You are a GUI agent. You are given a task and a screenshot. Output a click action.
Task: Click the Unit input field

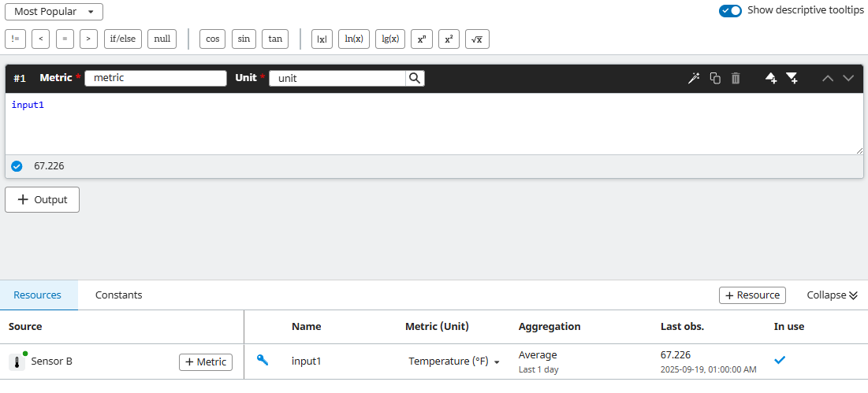[337, 78]
